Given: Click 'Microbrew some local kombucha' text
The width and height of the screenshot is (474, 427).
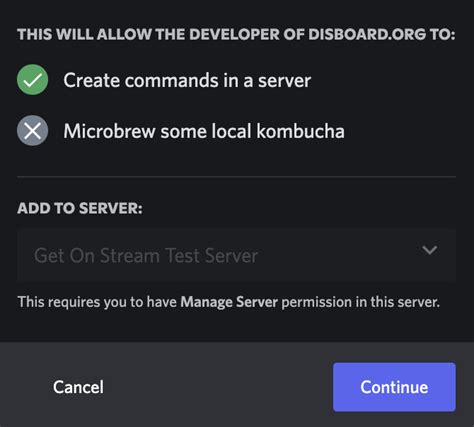Looking at the screenshot, I should coord(204,131).
